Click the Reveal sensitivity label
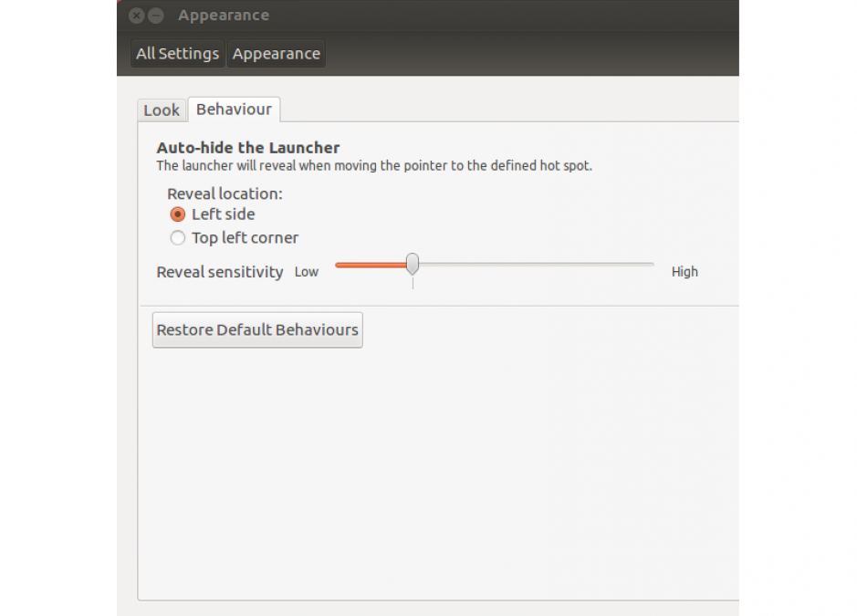Image resolution: width=857 pixels, height=616 pixels. [x=220, y=272]
